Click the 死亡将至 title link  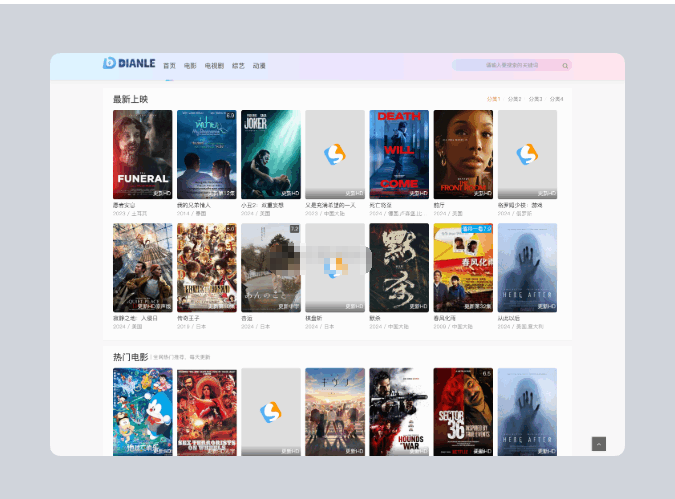pos(381,205)
